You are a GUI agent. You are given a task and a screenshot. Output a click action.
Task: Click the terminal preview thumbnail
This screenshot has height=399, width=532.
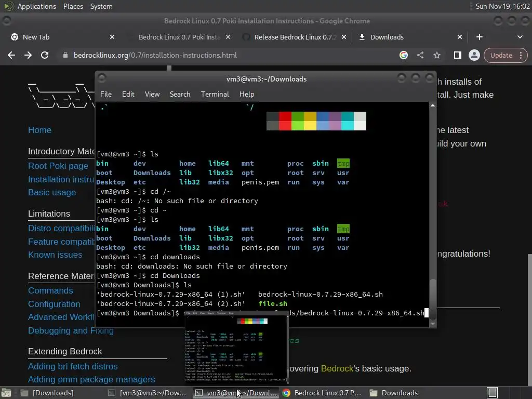point(236,347)
